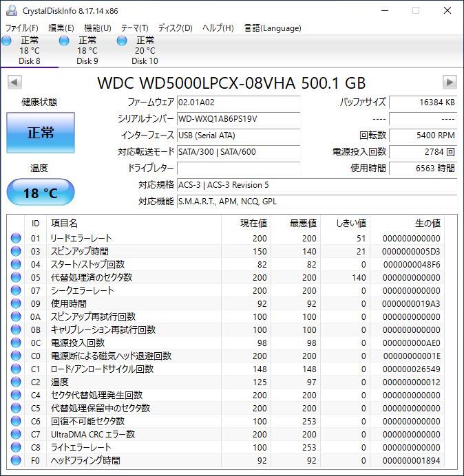The image size is (464, 476).
Task: Click the 現在値 column header
Action: tap(253, 223)
